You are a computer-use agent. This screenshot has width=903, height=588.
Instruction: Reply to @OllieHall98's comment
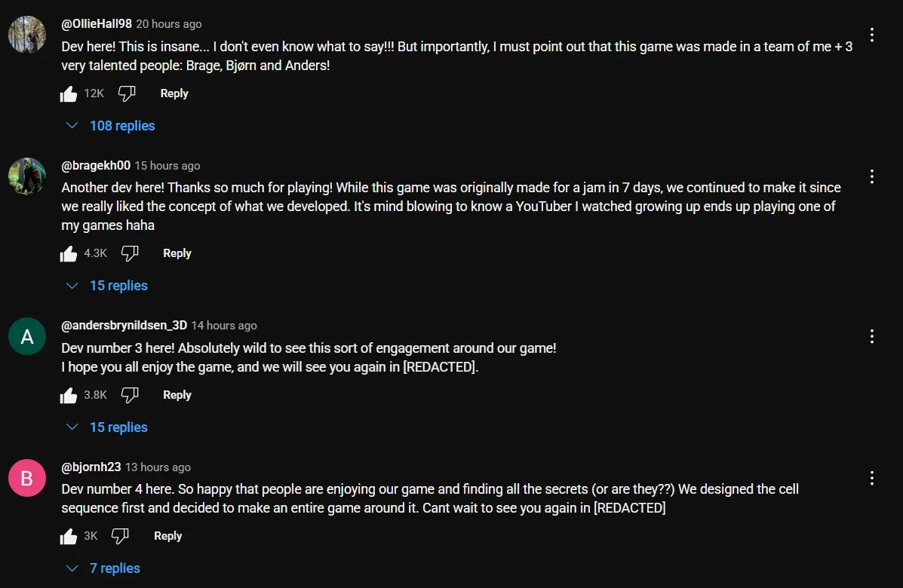pyautogui.click(x=174, y=93)
